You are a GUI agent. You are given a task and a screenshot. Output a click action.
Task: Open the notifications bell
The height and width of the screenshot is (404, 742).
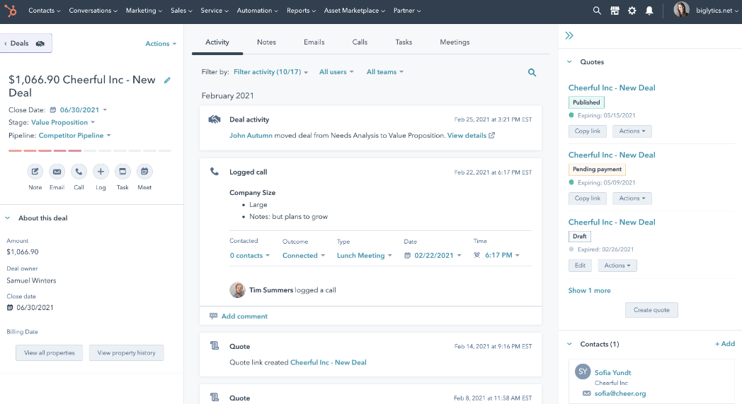(x=649, y=10)
